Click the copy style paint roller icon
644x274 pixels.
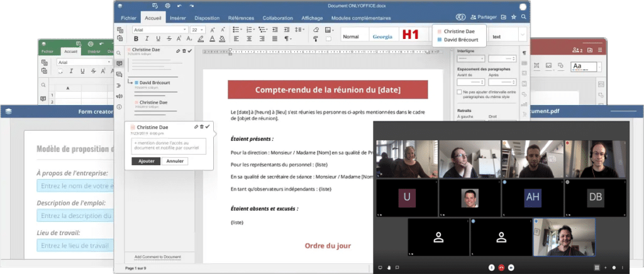[316, 39]
